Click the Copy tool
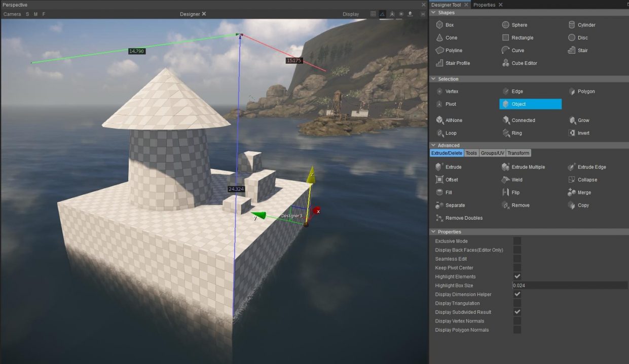 [x=578, y=205]
